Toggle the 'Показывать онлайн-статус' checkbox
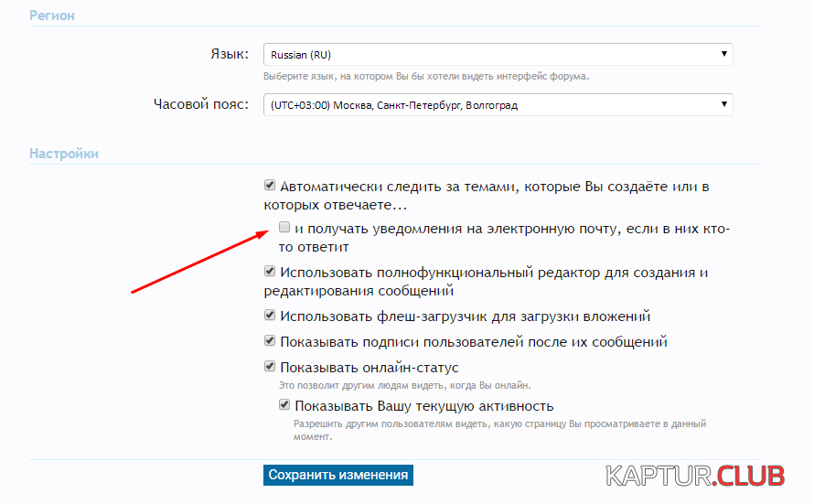This screenshot has width=814, height=504. [x=270, y=367]
